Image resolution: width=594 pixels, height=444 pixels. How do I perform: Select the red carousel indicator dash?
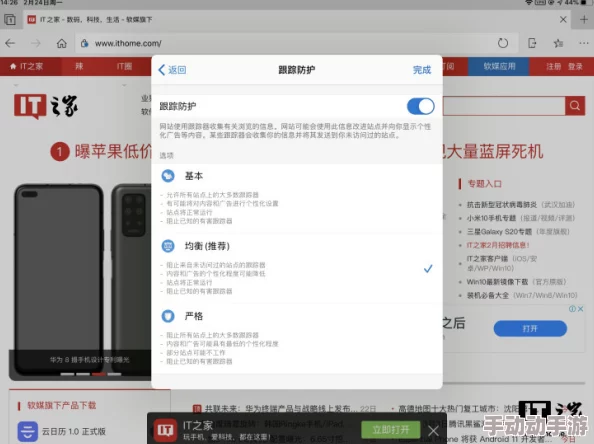(99, 374)
